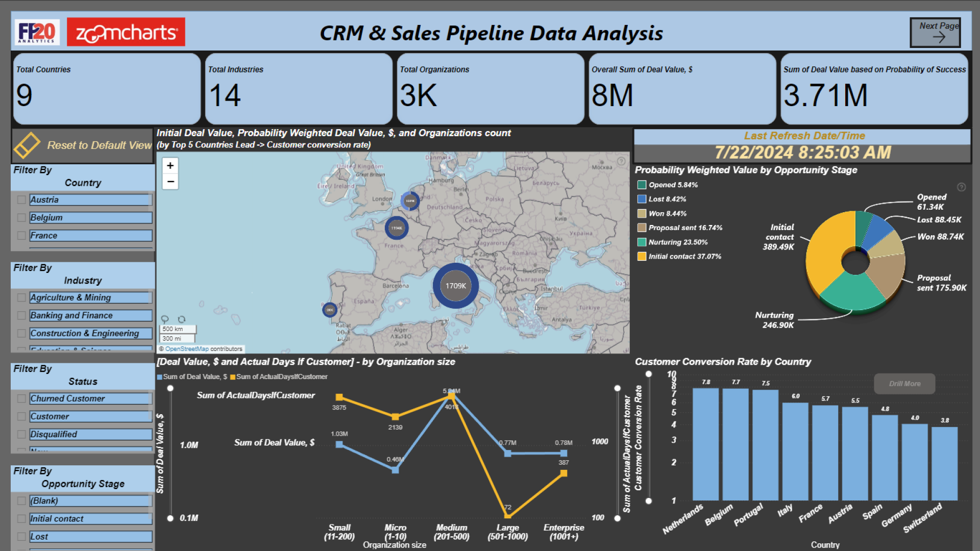Image resolution: width=980 pixels, height=551 pixels.
Task: Check the Customer status checkbox
Action: [21, 416]
